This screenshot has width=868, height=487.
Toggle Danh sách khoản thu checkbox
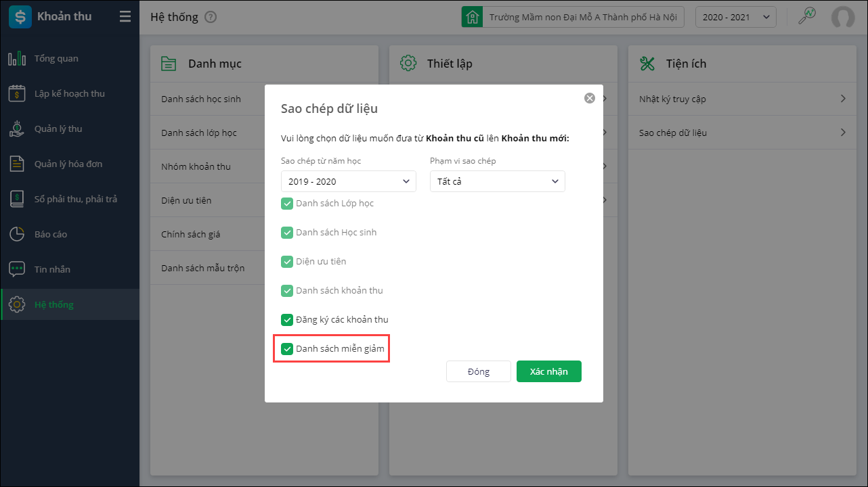pyautogui.click(x=287, y=291)
